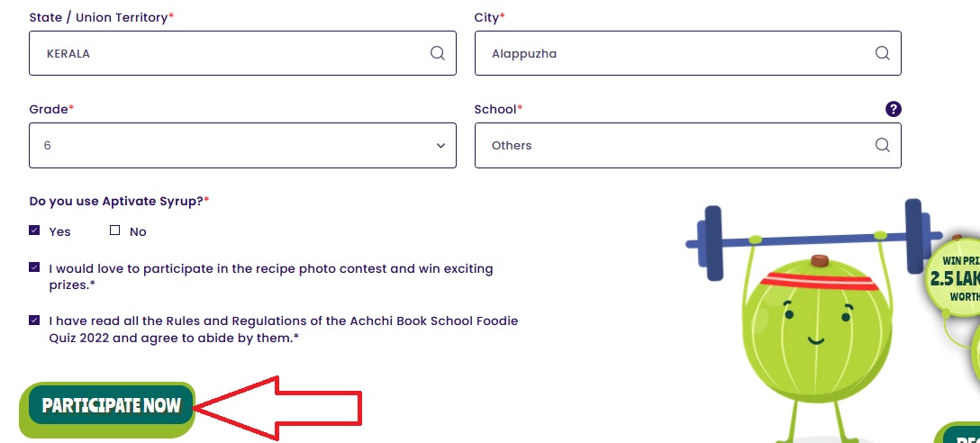This screenshot has width=980, height=443.
Task: Click the recipe photo contest statement text
Action: [x=270, y=276]
